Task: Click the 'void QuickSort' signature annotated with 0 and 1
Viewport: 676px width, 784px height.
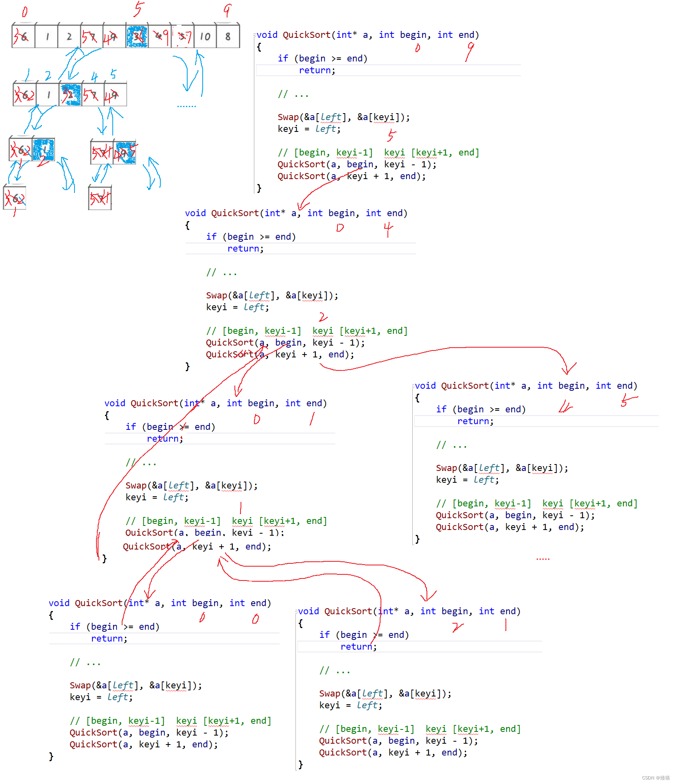Action: (215, 403)
